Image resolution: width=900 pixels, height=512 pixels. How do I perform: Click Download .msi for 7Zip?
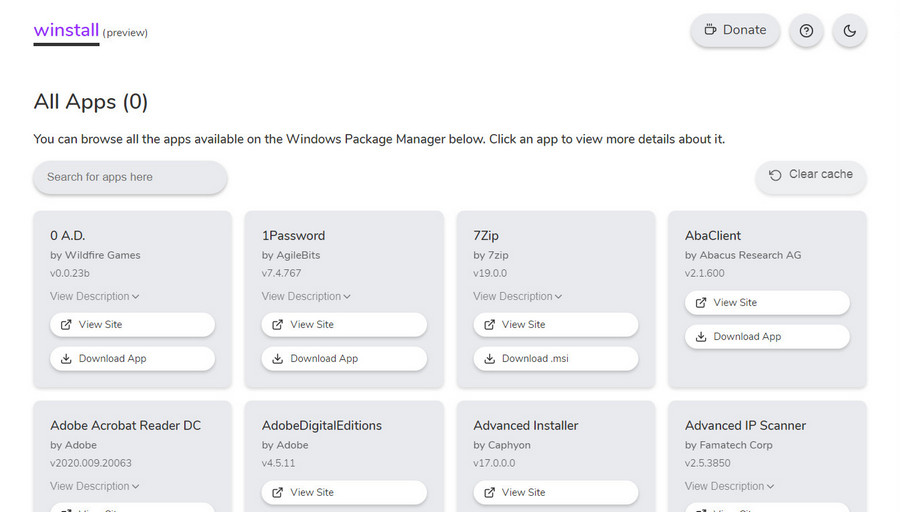[x=556, y=359]
